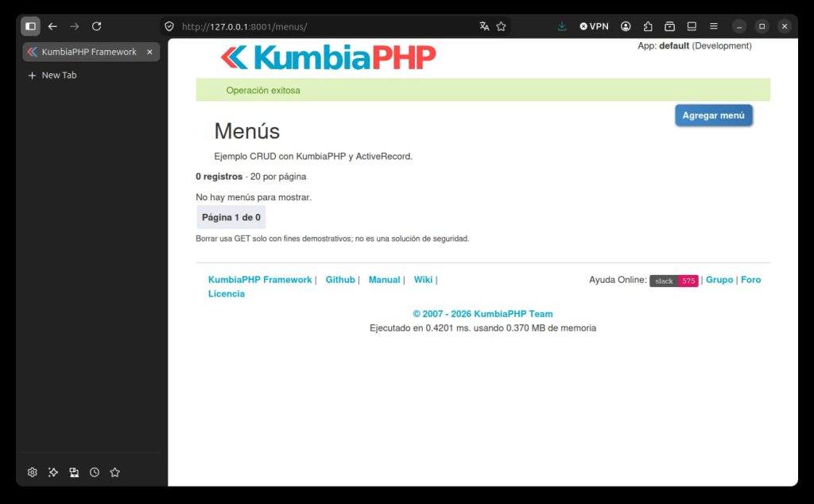Click the App: default (Development) label

tap(695, 45)
